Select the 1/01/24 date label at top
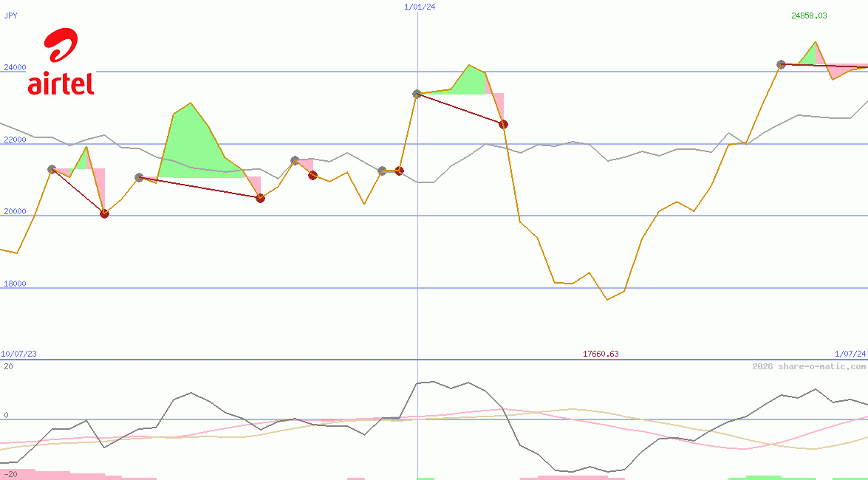 pyautogui.click(x=420, y=7)
